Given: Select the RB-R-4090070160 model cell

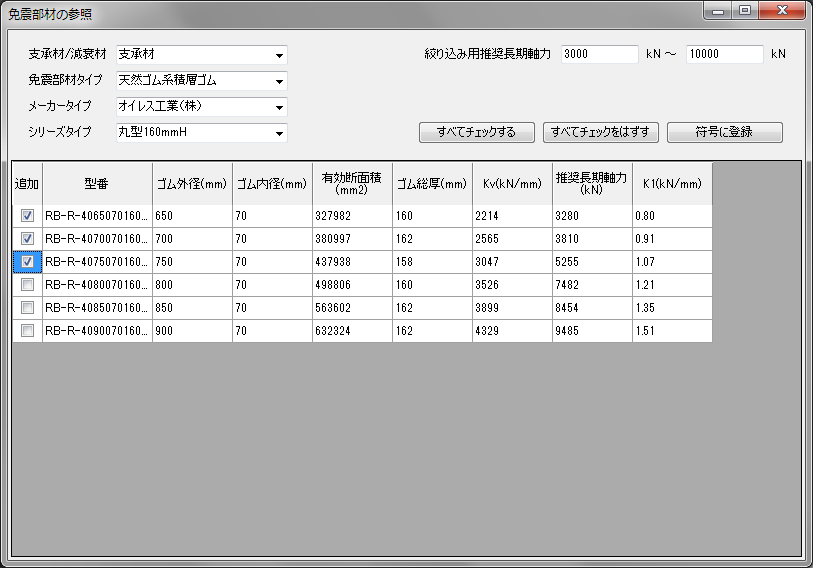Looking at the screenshot, I should coord(97,331).
